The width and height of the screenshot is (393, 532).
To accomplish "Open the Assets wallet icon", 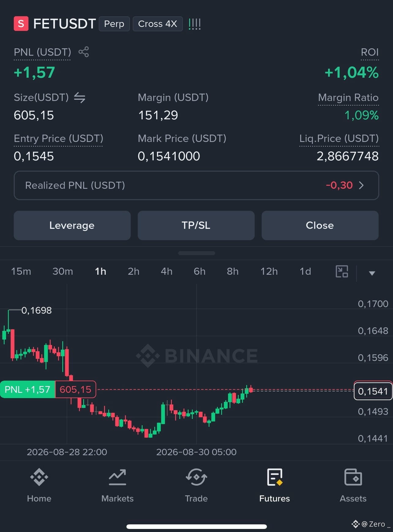I will (353, 477).
